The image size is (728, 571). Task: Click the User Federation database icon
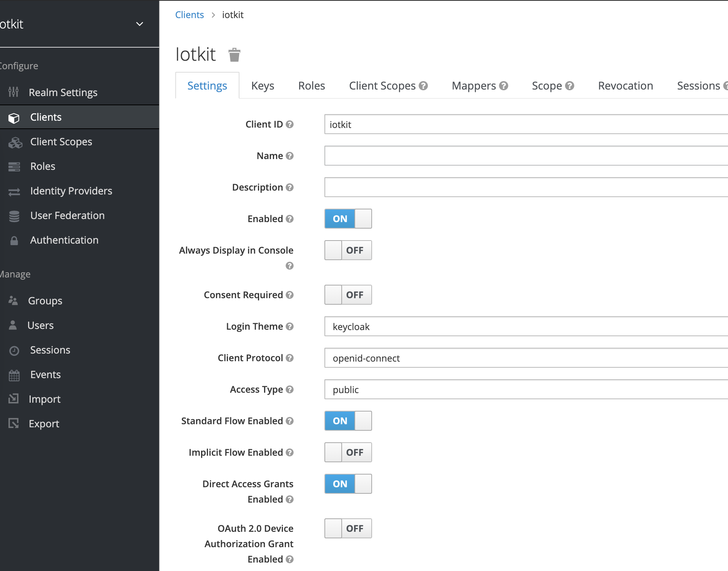[x=14, y=216]
